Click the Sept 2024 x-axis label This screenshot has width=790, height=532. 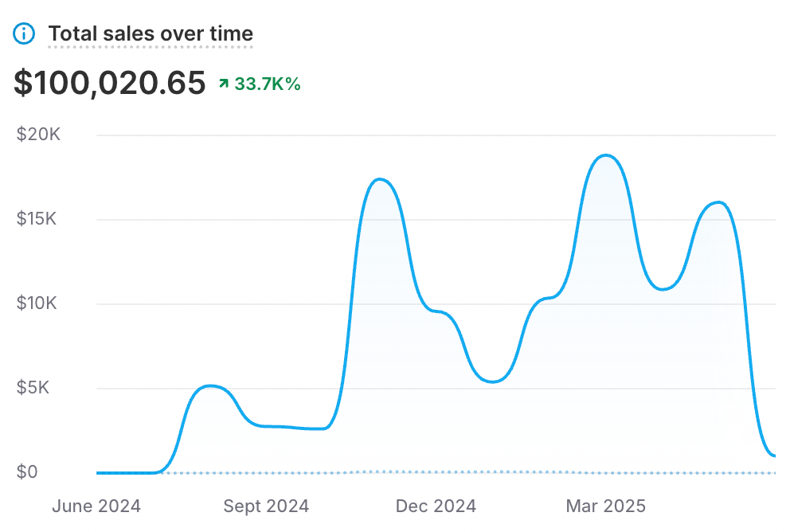pyautogui.click(x=266, y=507)
